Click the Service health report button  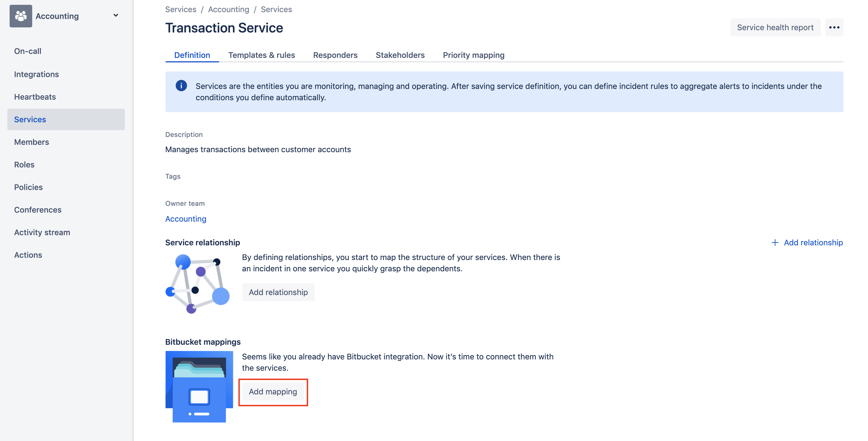click(x=776, y=27)
